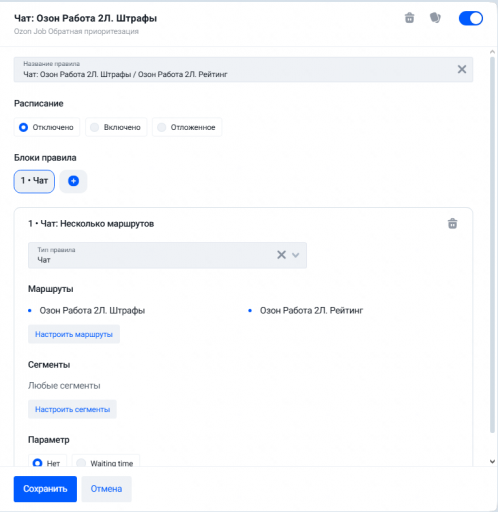Delete block 1 with trash icon
Image resolution: width=498 pixels, height=512 pixels.
(452, 224)
